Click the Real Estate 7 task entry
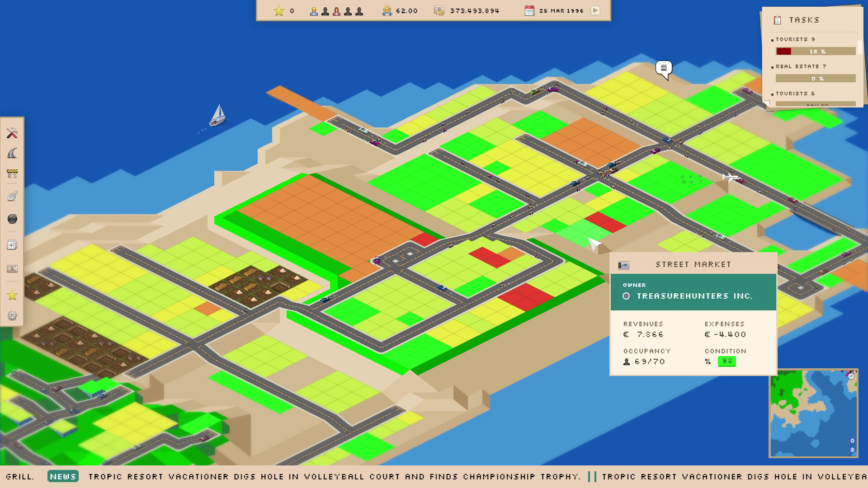This screenshot has width=868, height=488. (800, 66)
